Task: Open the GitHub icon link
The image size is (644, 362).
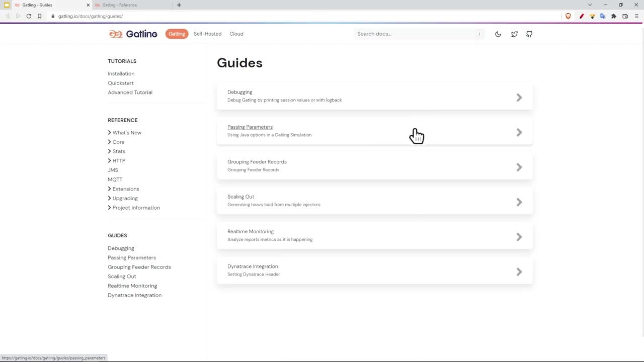Action: (529, 34)
